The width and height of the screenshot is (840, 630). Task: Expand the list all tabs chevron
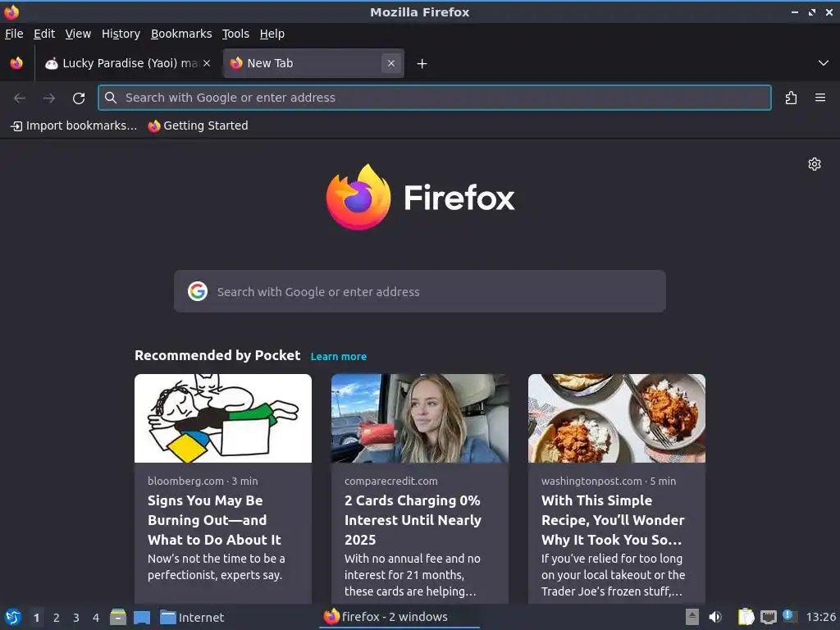pos(824,63)
